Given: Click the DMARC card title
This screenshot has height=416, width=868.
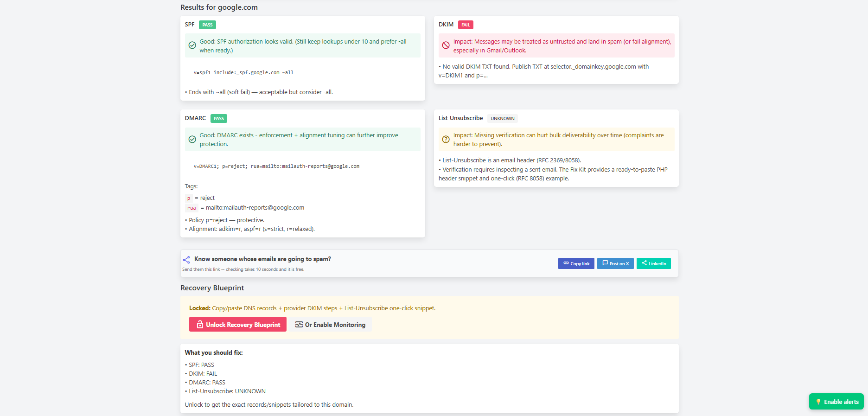Looking at the screenshot, I should pyautogui.click(x=195, y=118).
